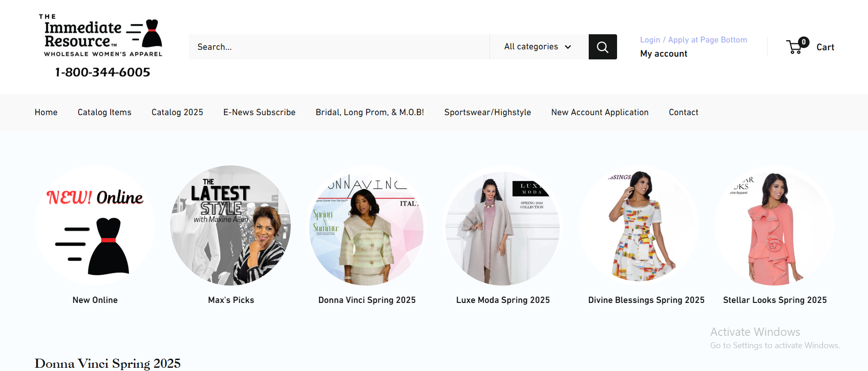Open My account link
868x371 pixels.
664,53
